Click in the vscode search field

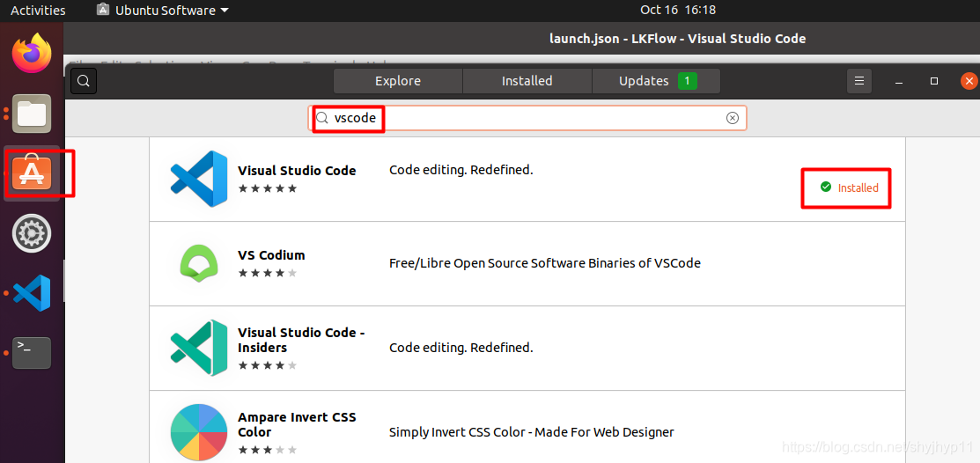pyautogui.click(x=527, y=118)
